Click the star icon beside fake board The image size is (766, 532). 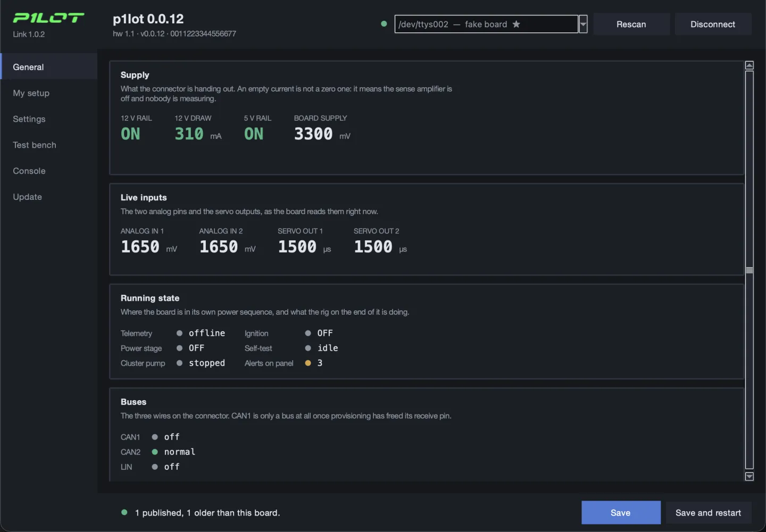coord(516,24)
